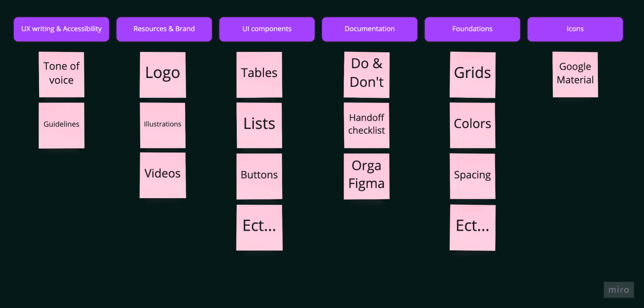Select the Documentation category header
This screenshot has height=308, width=644.
(370, 29)
